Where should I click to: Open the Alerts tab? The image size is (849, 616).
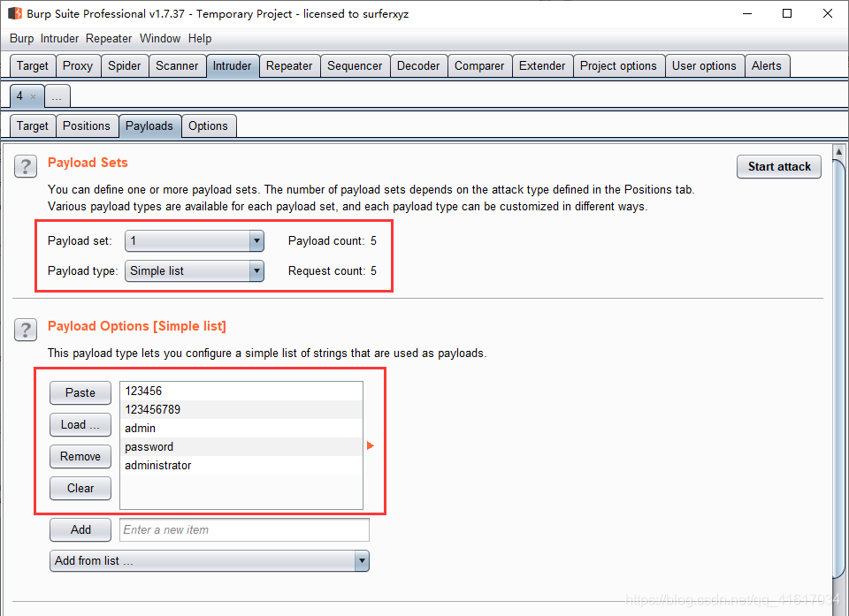(767, 66)
